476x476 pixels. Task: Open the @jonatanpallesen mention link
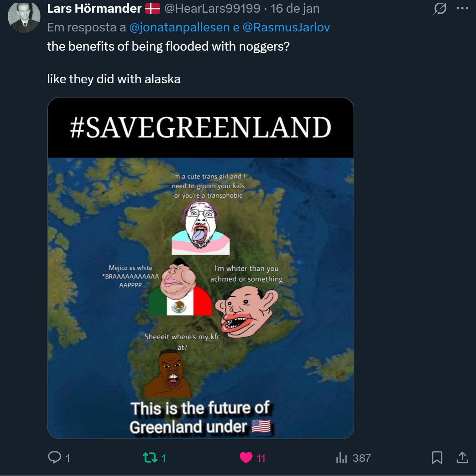(179, 27)
